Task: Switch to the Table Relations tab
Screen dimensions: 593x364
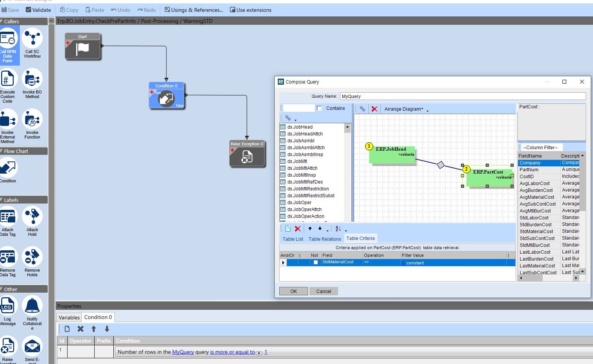Action: 325,239
